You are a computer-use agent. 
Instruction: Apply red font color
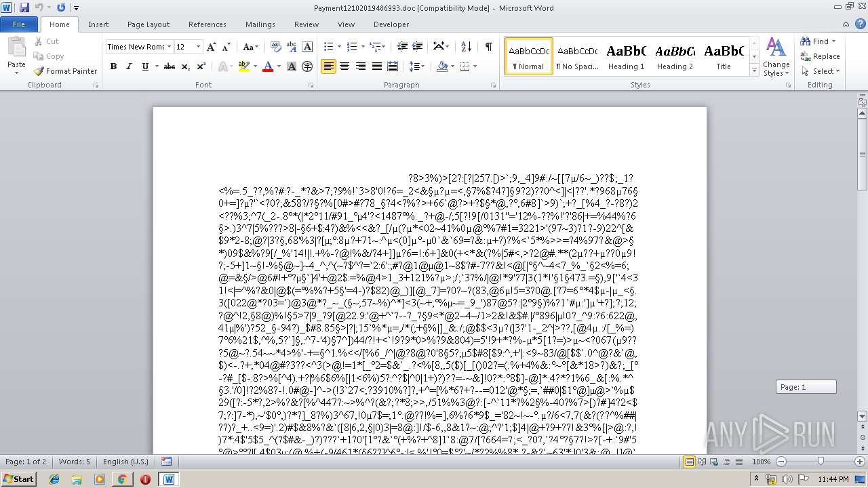coord(268,66)
